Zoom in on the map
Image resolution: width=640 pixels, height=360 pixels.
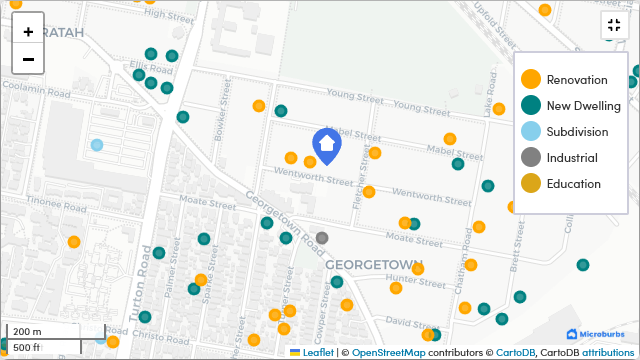28,31
